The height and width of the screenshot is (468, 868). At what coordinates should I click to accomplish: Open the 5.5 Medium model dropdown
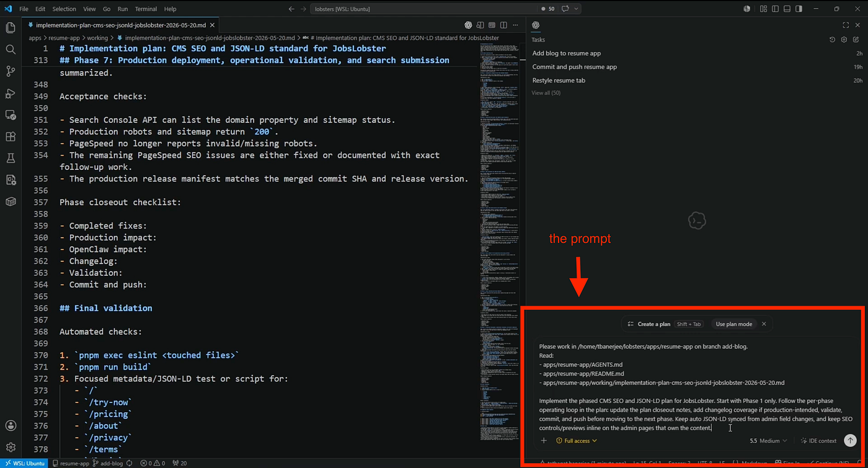point(768,441)
